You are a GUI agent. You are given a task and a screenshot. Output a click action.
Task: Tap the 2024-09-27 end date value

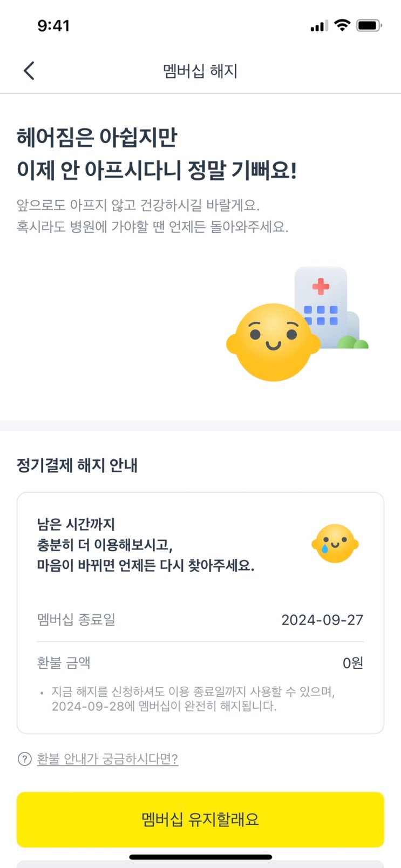pyautogui.click(x=322, y=620)
